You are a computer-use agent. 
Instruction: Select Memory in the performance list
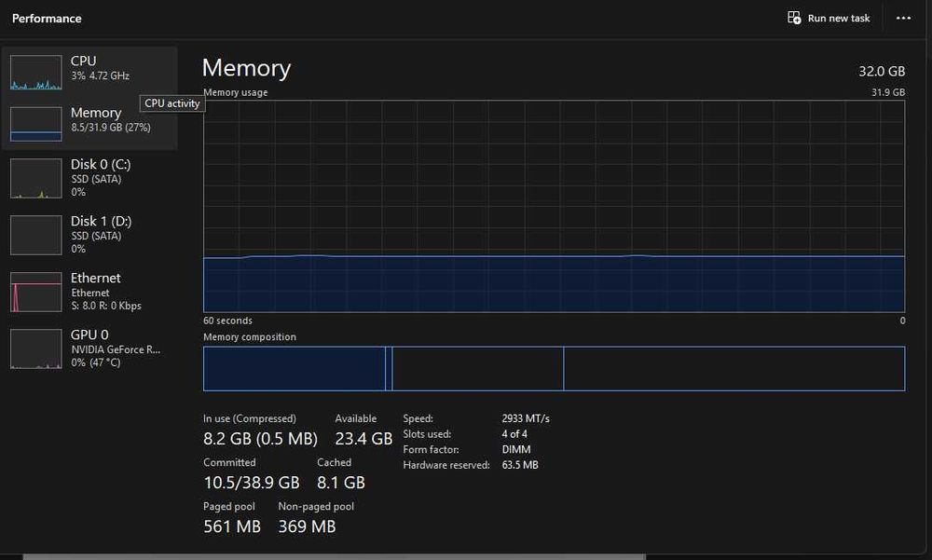coord(89,124)
